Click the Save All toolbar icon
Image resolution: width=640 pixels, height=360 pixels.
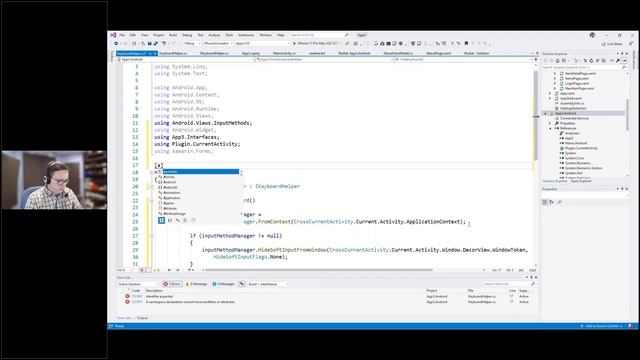click(x=156, y=43)
